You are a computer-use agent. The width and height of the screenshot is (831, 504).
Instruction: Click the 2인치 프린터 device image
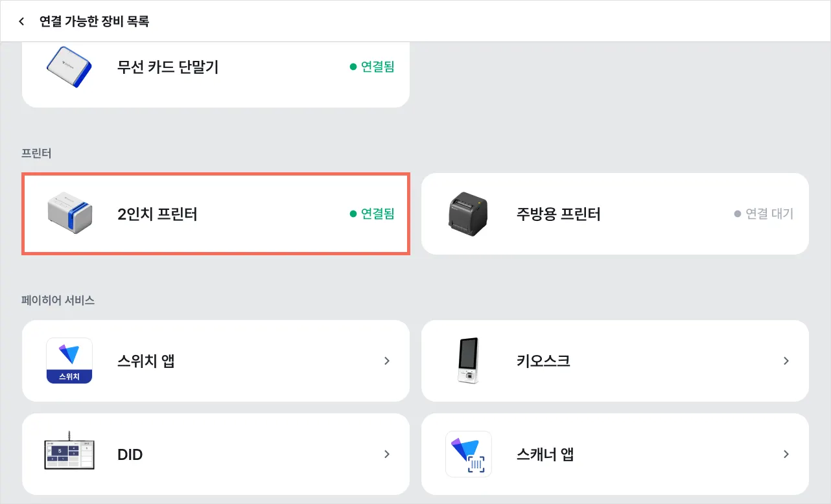[x=69, y=213]
